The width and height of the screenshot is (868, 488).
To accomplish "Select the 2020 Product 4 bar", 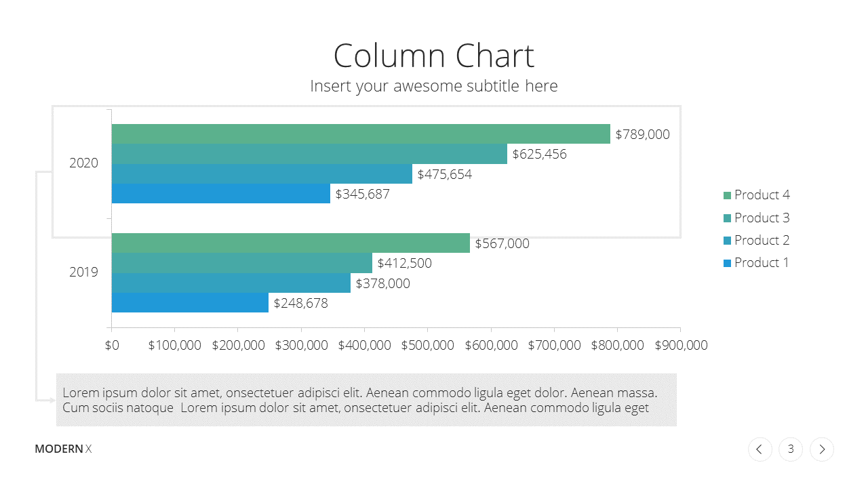I will (x=361, y=134).
